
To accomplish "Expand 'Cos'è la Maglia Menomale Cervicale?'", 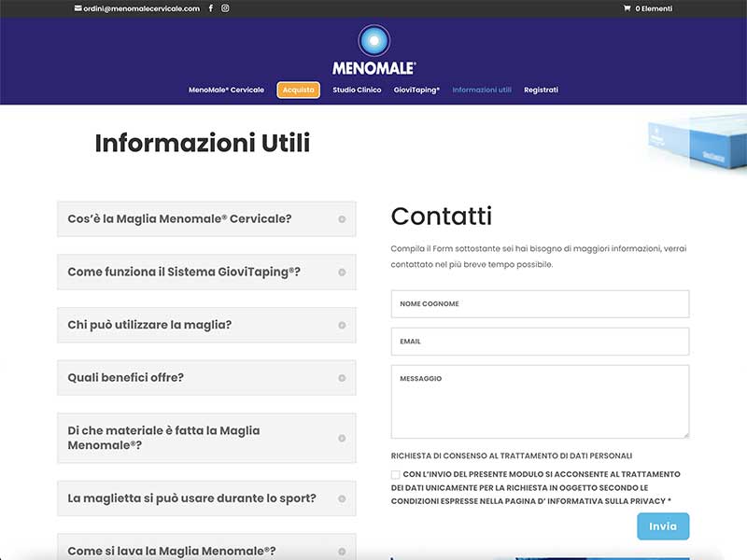I will point(179,219).
